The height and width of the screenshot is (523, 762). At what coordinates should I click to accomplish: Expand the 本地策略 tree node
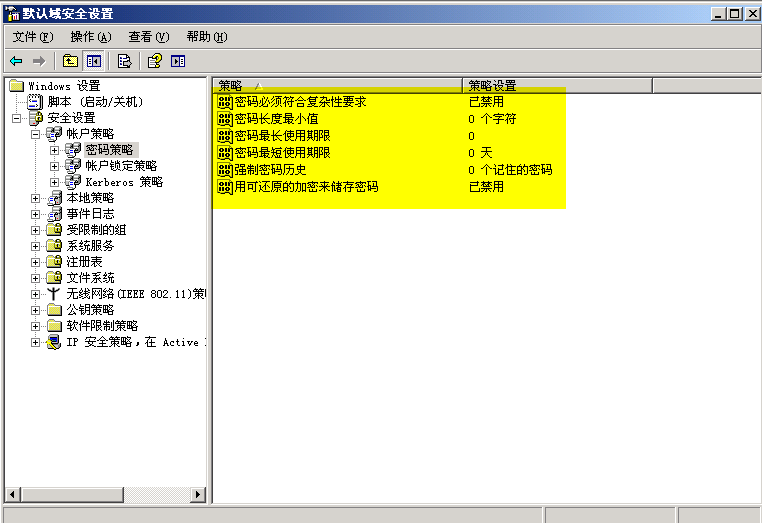[35, 198]
